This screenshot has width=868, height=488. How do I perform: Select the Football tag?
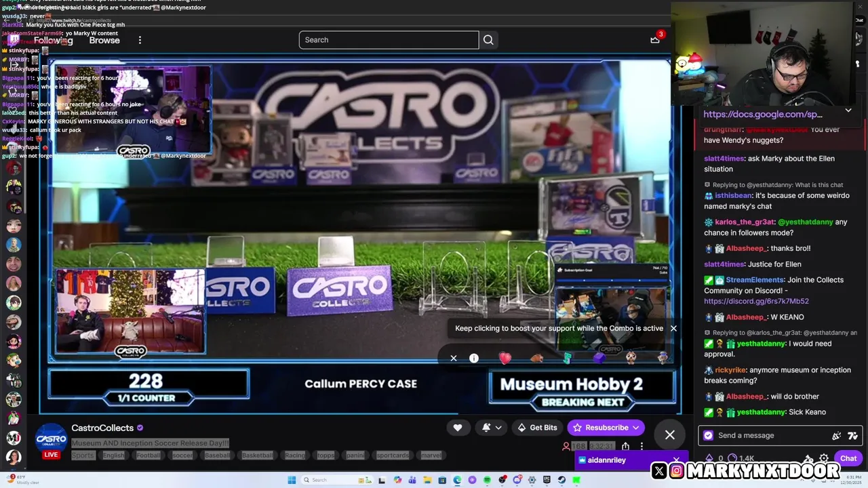click(x=149, y=455)
